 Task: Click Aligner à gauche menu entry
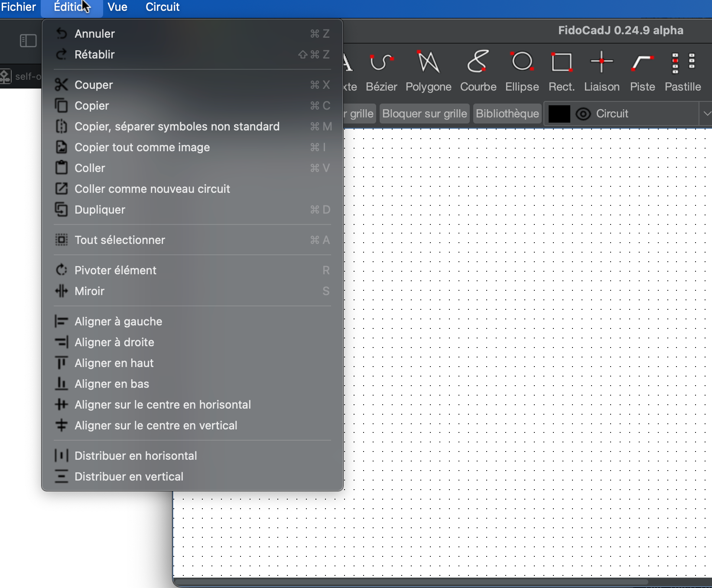coord(118,322)
